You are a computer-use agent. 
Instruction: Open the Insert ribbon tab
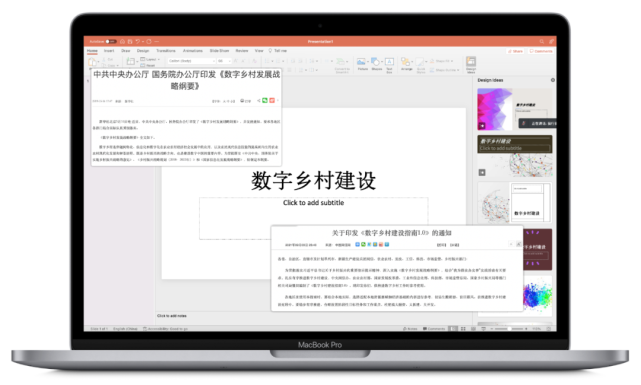click(x=109, y=51)
